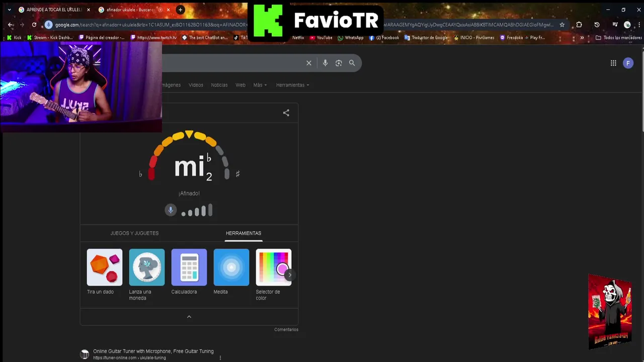The width and height of the screenshot is (644, 362).
Task: Expand the Herramientas search tools dropdown
Action: pos(292,85)
